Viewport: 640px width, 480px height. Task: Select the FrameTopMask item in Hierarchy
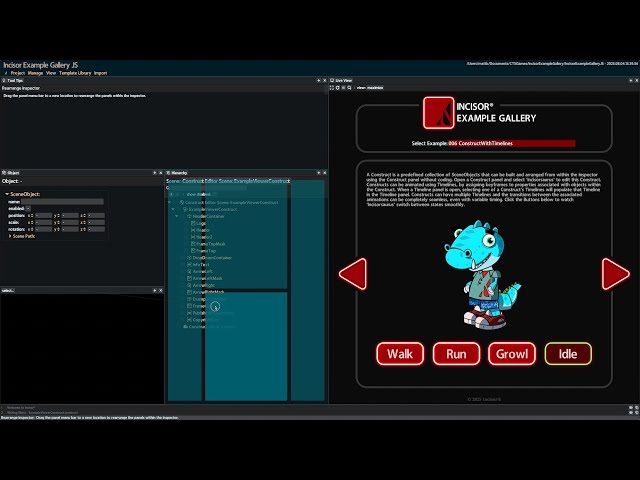click(211, 244)
